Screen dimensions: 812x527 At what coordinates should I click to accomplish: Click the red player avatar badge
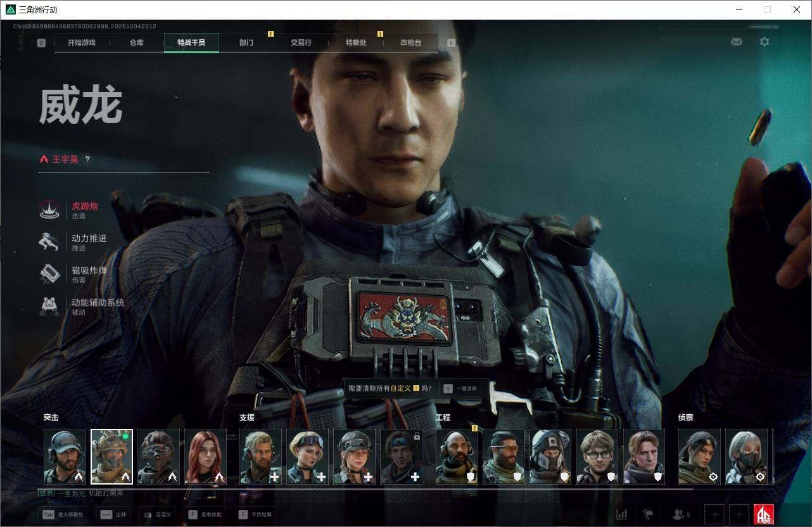click(764, 515)
